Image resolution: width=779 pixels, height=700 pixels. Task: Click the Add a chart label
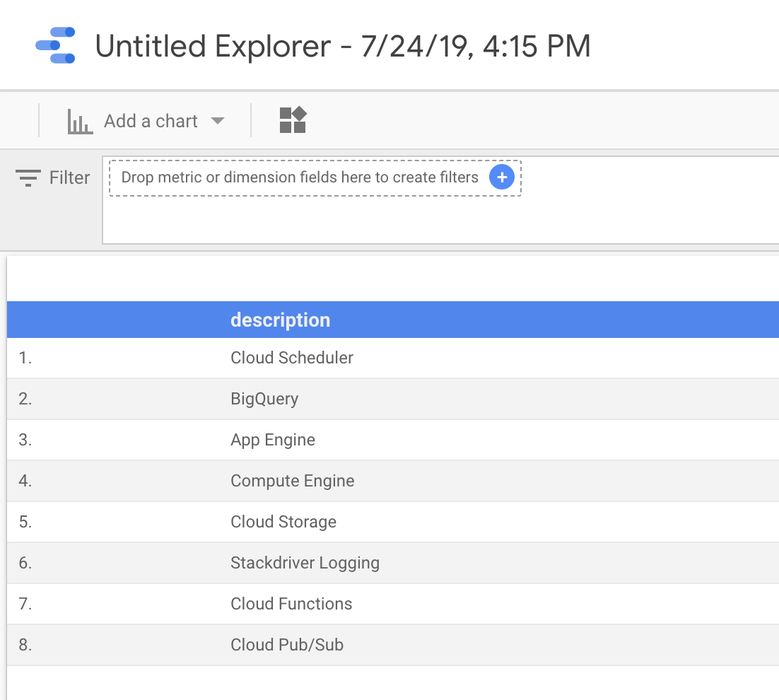[151, 121]
